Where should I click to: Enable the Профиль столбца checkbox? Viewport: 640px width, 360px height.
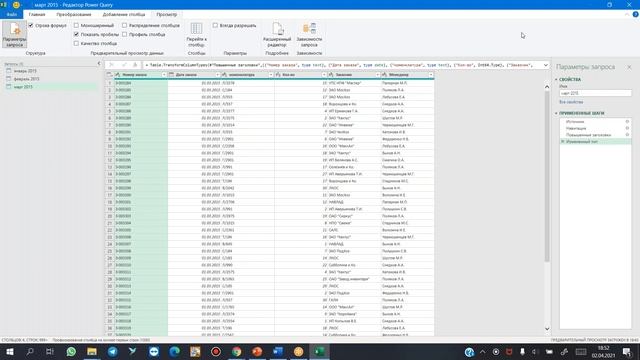coord(124,34)
